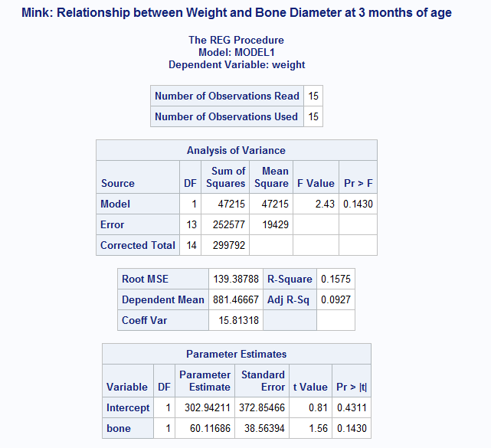Image resolution: width=491 pixels, height=448 pixels.
Task: Click the Mink report title heading
Action: [237, 13]
